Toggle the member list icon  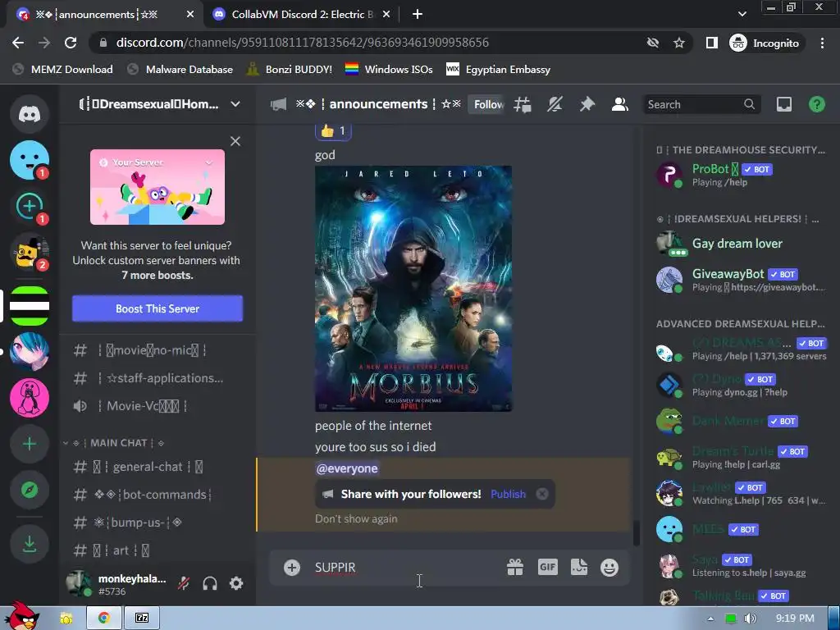pos(620,104)
